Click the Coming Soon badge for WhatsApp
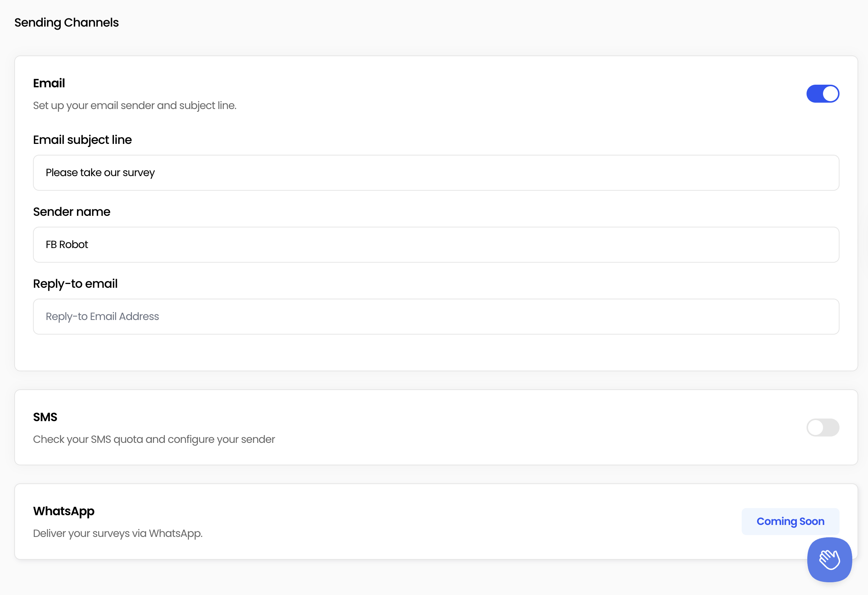 tap(790, 521)
